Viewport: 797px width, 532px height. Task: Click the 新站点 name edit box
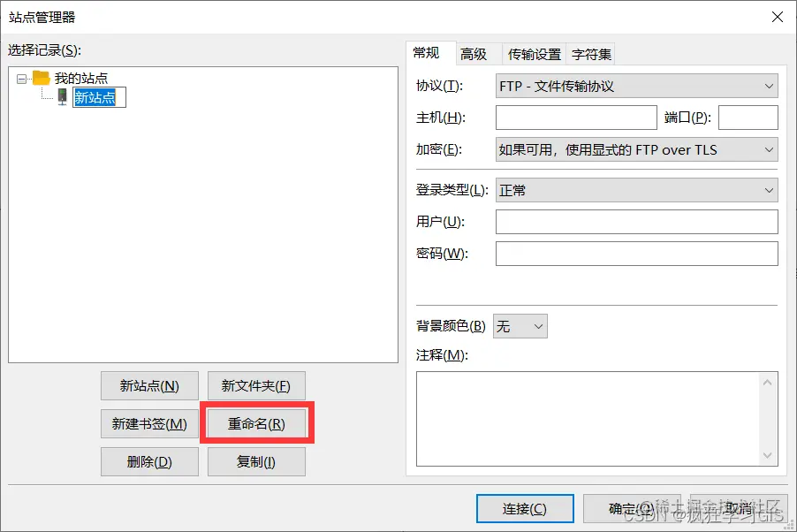tap(99, 97)
